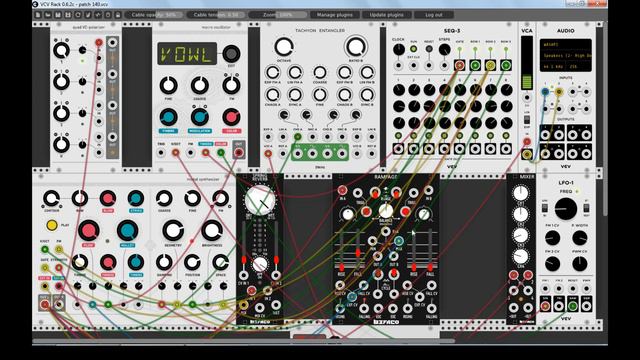
Task: Click the Save As toolbar icon
Action: [x=68, y=15]
